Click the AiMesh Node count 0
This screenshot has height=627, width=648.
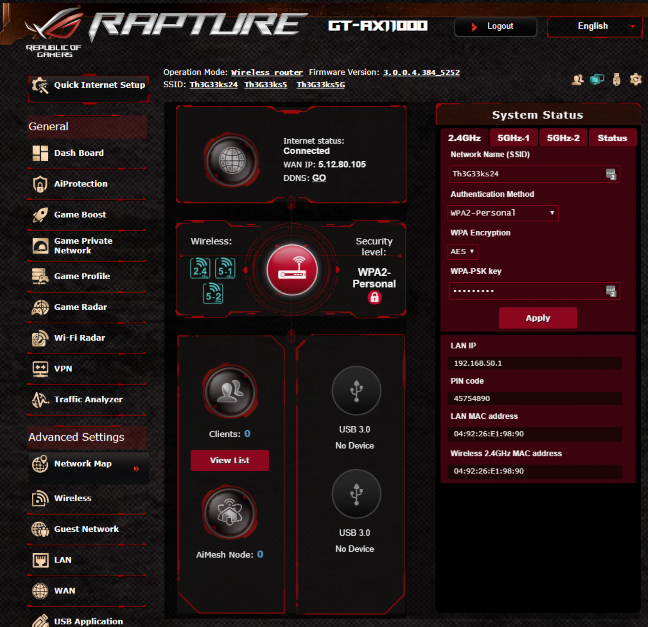click(260, 555)
